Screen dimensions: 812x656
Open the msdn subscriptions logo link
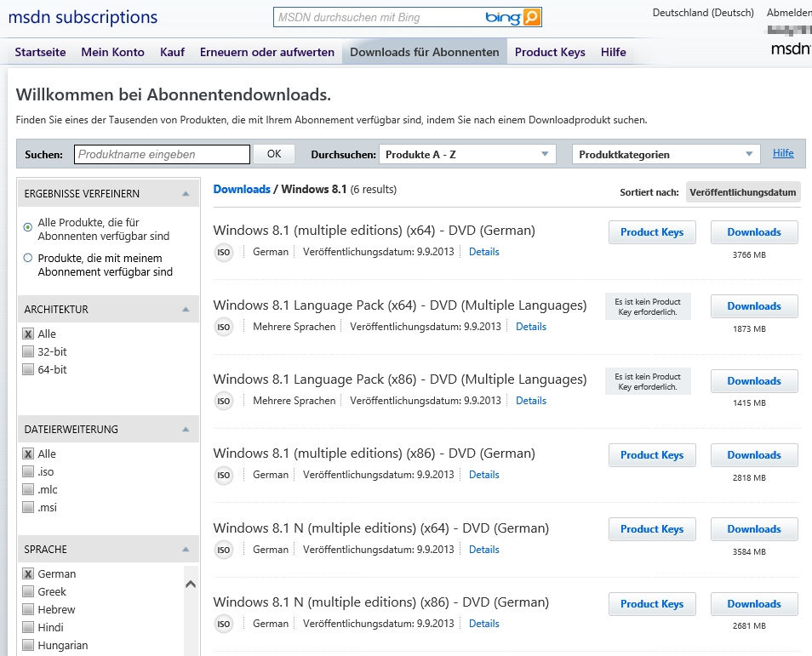pos(83,17)
